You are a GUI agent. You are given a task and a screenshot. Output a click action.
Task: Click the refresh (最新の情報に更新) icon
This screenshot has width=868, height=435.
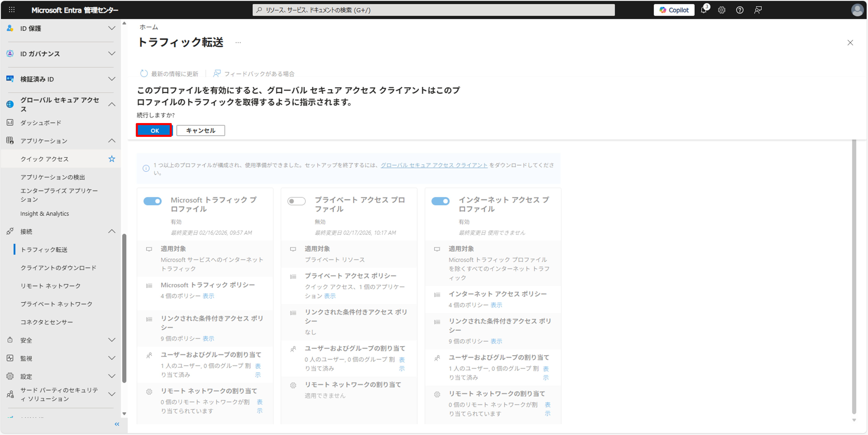click(144, 74)
